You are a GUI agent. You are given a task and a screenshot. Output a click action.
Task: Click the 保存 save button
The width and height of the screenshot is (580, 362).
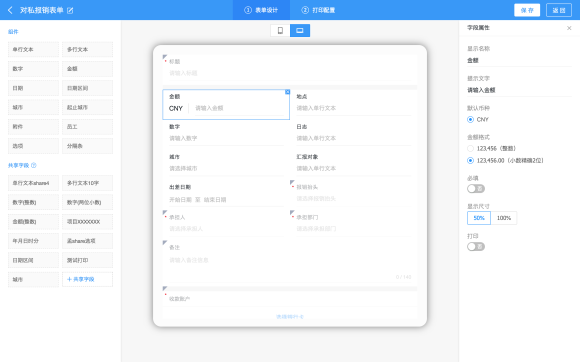(x=527, y=10)
